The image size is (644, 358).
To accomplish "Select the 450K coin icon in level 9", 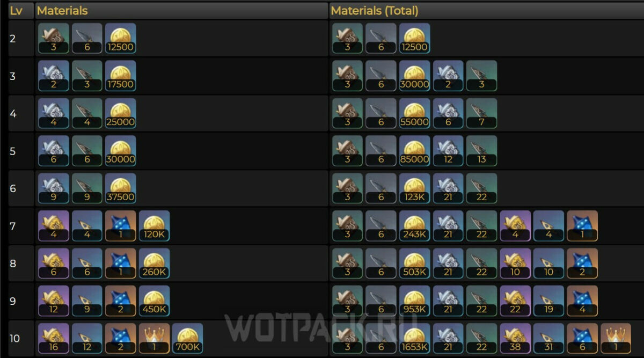I will [154, 301].
